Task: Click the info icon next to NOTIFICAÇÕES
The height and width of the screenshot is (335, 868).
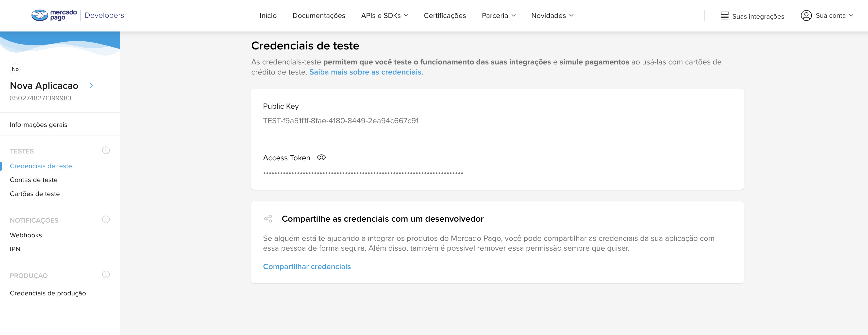Action: coord(106,220)
